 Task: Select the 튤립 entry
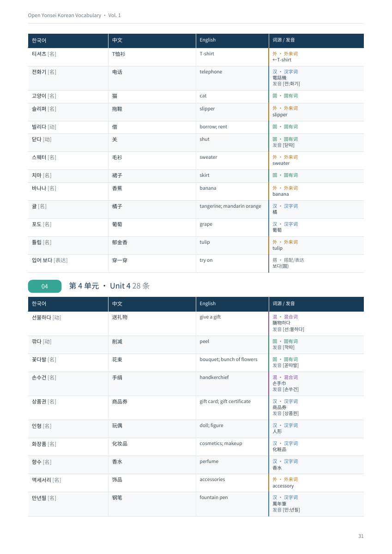[x=42, y=242]
